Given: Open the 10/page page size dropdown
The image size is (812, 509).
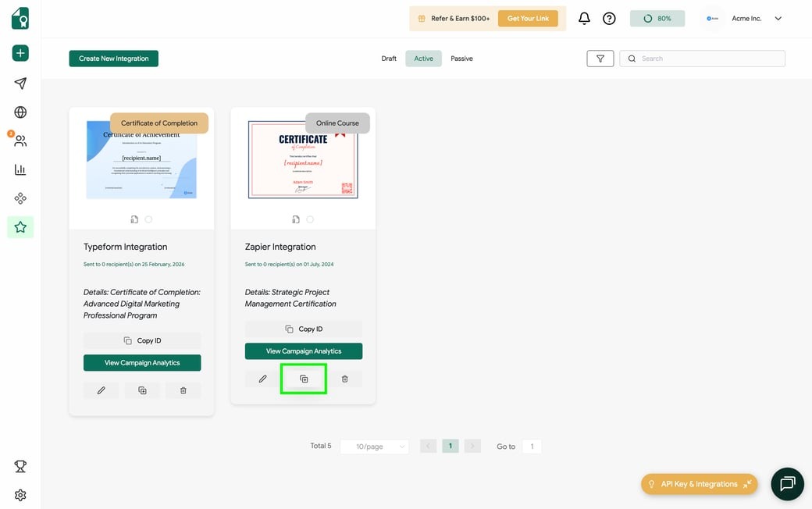Looking at the screenshot, I should (x=374, y=447).
